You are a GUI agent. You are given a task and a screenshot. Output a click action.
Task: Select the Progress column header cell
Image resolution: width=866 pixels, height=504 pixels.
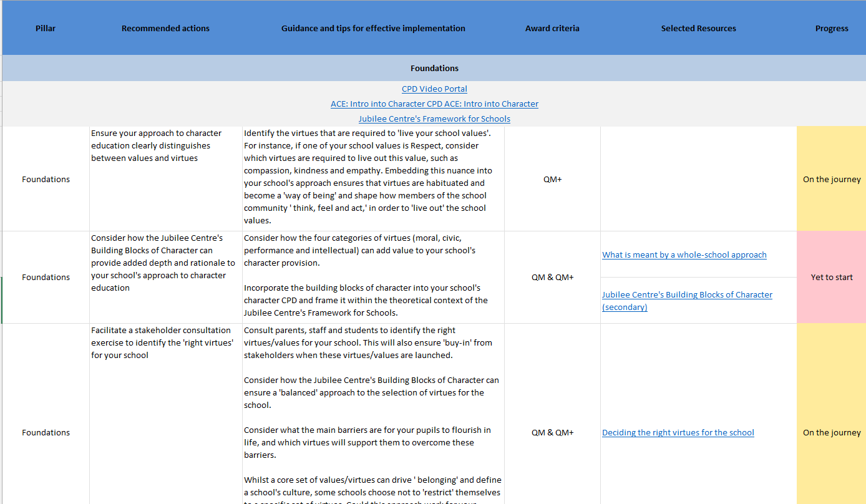click(831, 28)
